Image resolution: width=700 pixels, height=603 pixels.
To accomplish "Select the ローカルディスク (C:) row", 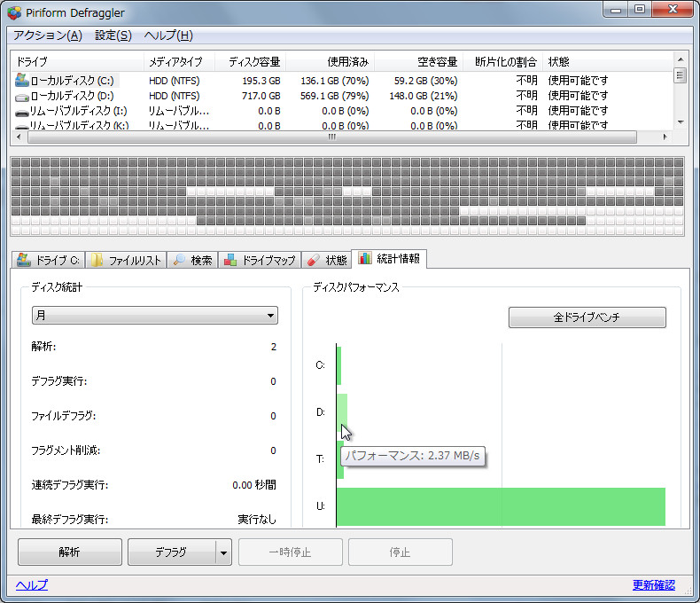I will (x=341, y=81).
